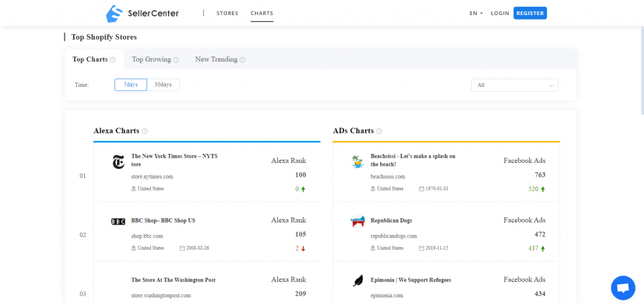The image size is (644, 303).
Task: Open The New York Times Store title link
Action: click(x=175, y=160)
